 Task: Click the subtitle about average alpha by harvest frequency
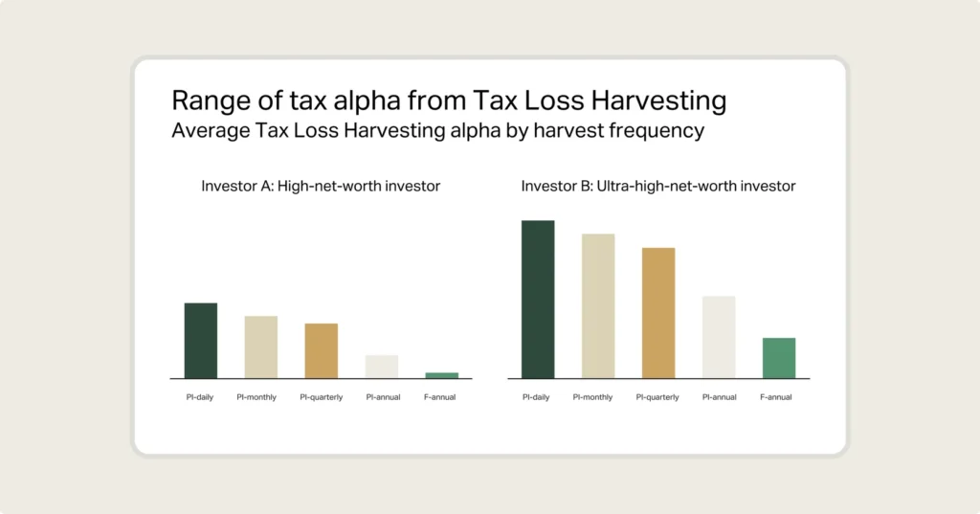(438, 130)
